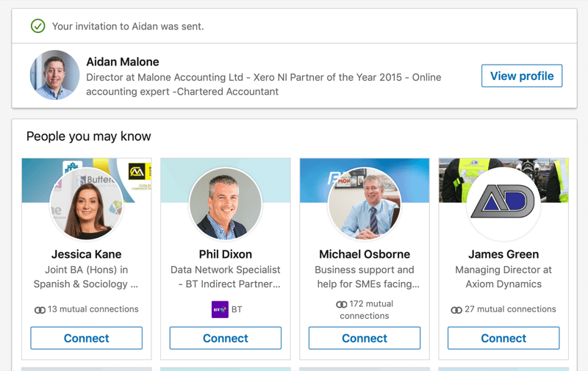The width and height of the screenshot is (588, 371).
Task: Open Michael Osborne's profile picture
Action: click(x=365, y=203)
